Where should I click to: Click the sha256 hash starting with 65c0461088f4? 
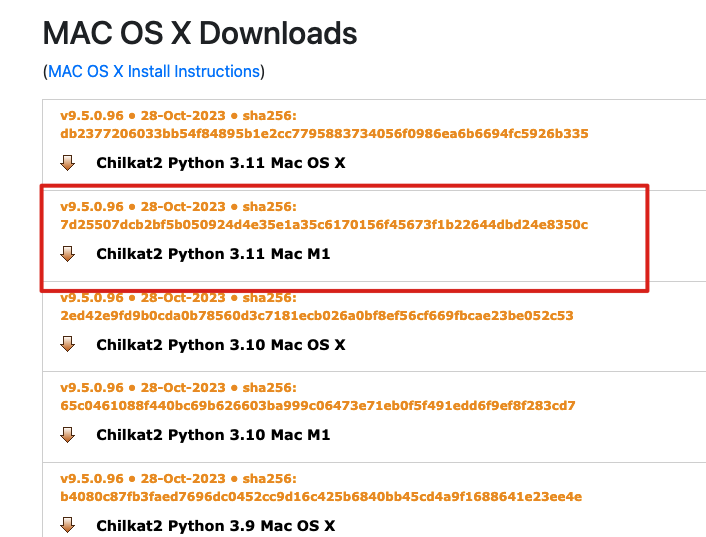(318, 405)
